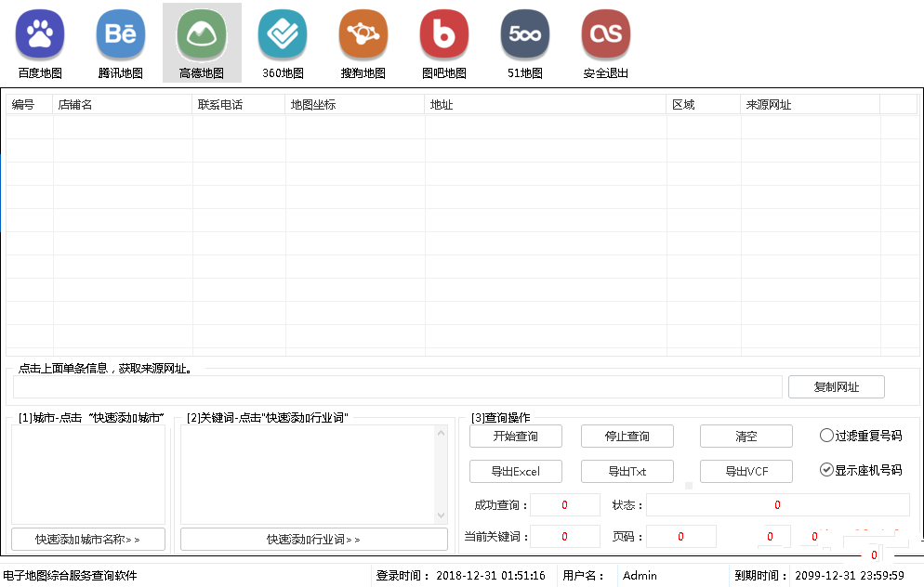
Task: Click the 区域 column header
Action: pyautogui.click(x=704, y=105)
